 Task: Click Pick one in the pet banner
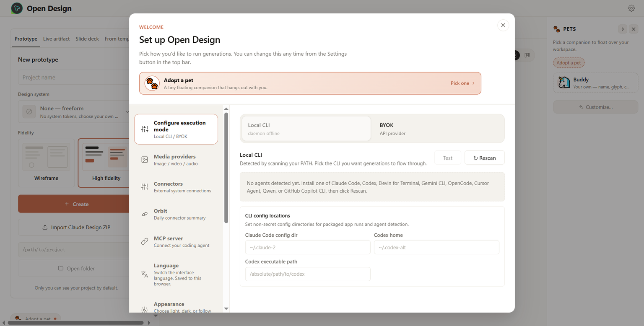click(463, 83)
